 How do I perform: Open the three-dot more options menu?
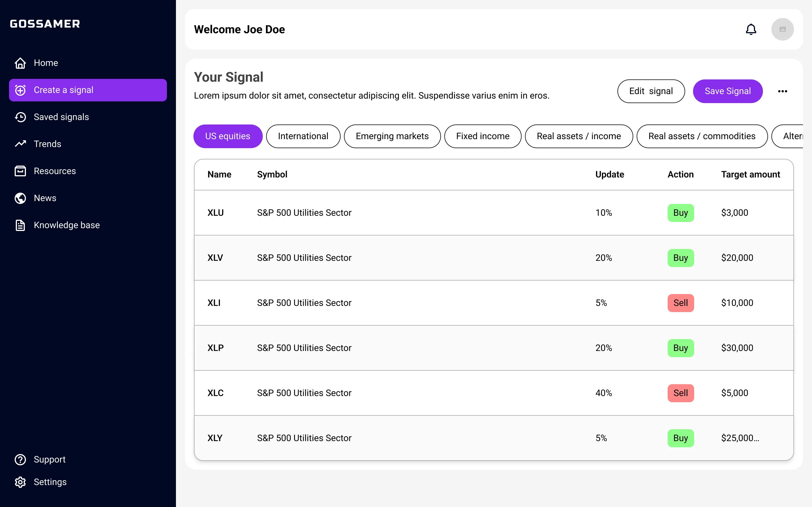coord(782,91)
